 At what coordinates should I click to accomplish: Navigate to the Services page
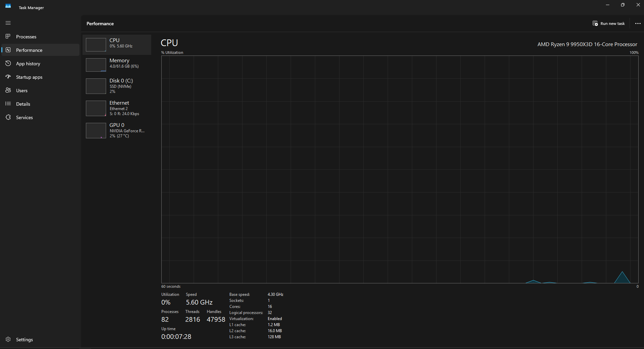[40, 117]
